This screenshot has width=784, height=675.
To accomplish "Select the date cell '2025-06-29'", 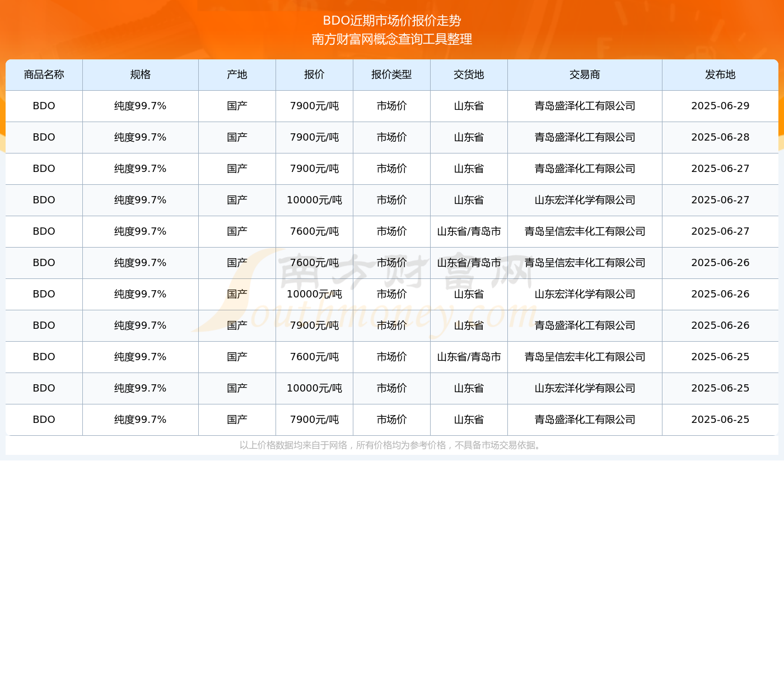I will 721,106.
